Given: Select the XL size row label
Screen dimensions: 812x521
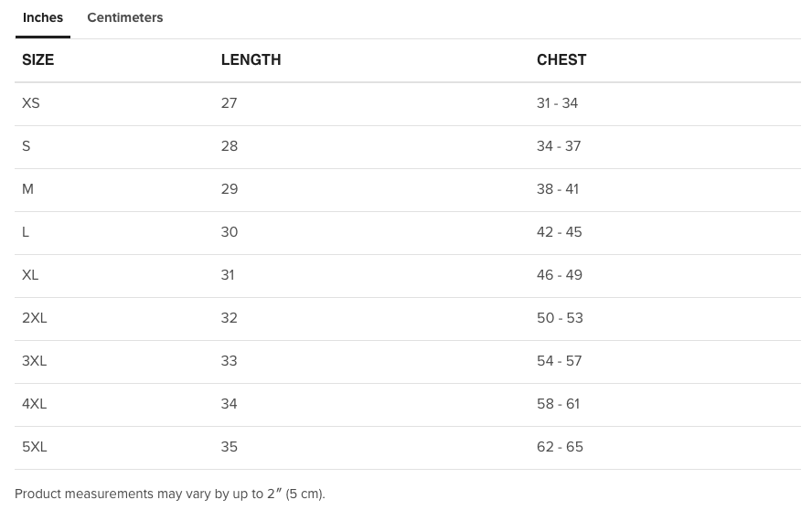Looking at the screenshot, I should coord(30,275).
